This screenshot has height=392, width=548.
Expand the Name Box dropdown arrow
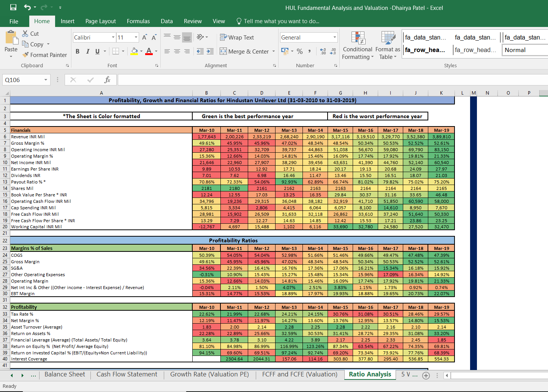[x=46, y=80]
